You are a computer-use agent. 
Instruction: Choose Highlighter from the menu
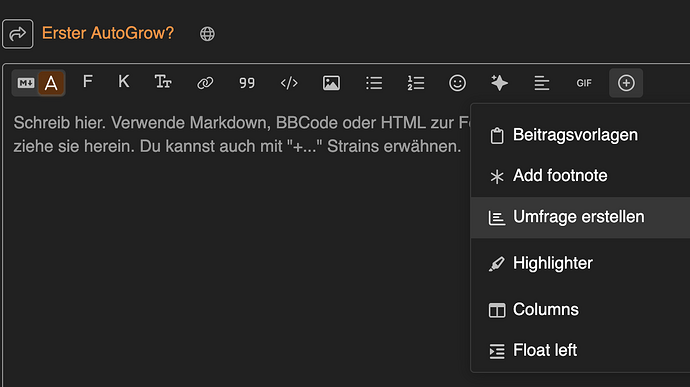point(580,263)
